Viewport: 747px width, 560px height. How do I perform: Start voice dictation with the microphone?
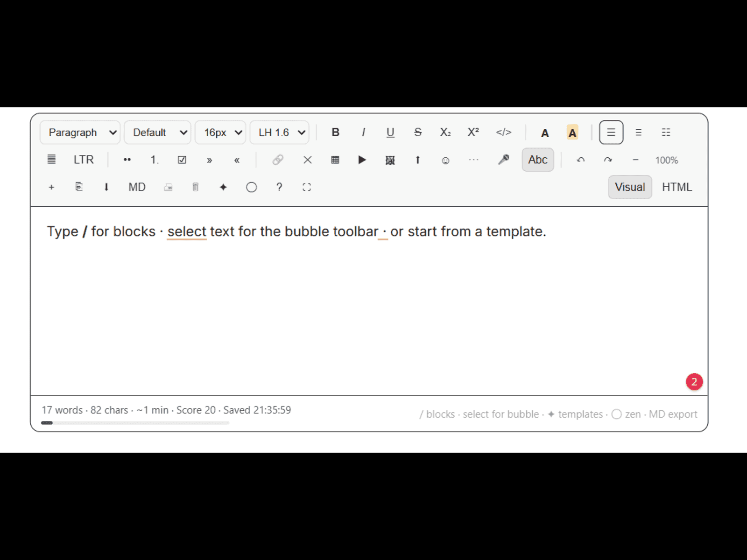(x=503, y=160)
